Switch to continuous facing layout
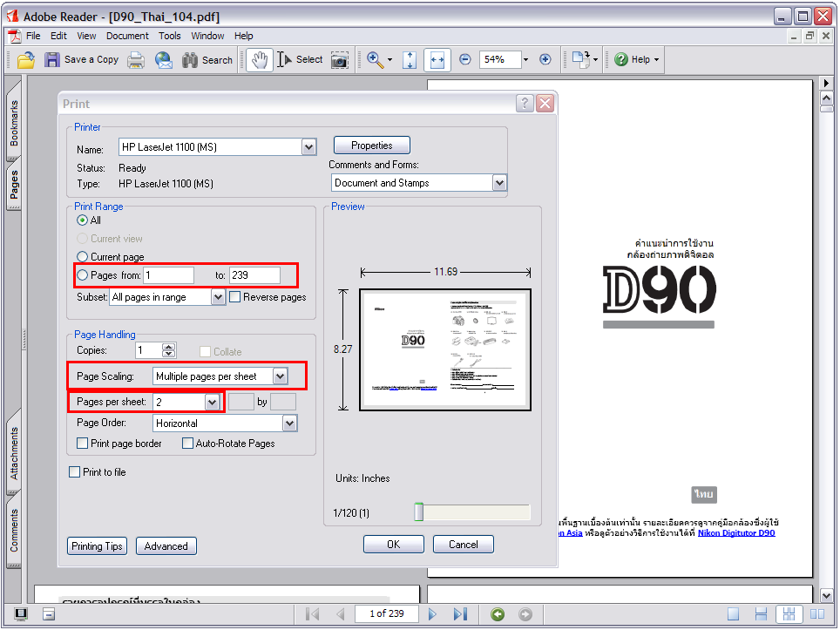The width and height of the screenshot is (840, 630). pyautogui.click(x=789, y=614)
